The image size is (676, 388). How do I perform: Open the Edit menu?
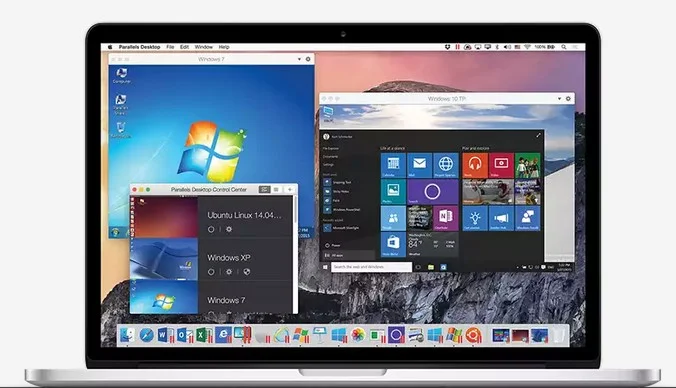click(185, 47)
